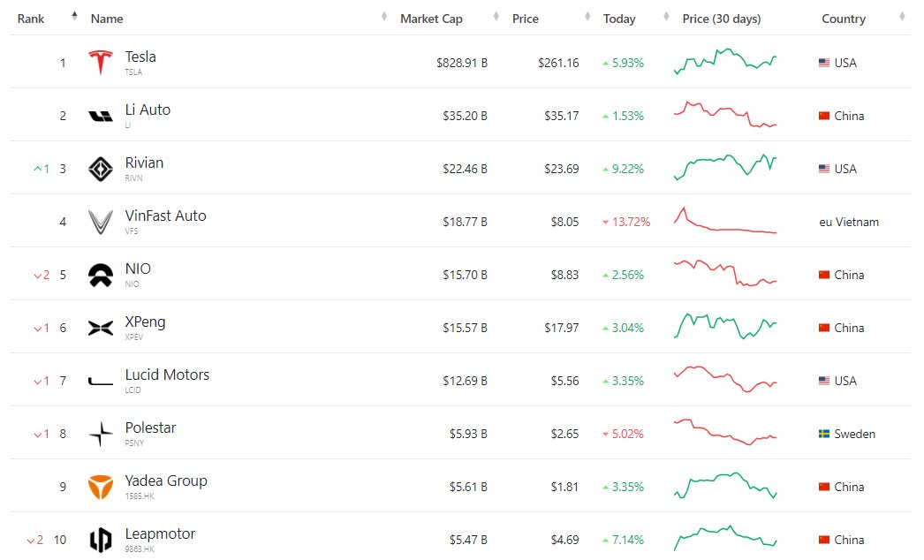Viewport: 924px width, 560px height.
Task: Click the XPeng logo icon
Action: (x=101, y=328)
